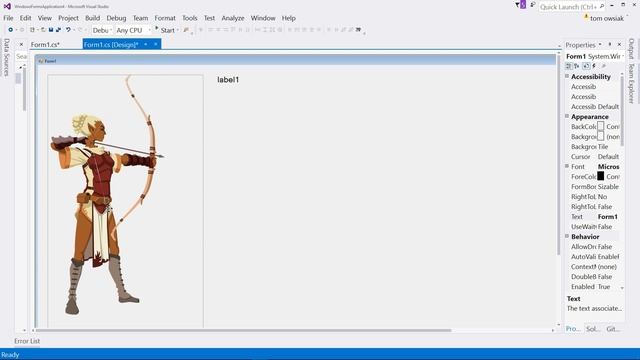Select the label1 control on form
Screen dimensions: 640x360
(x=228, y=80)
